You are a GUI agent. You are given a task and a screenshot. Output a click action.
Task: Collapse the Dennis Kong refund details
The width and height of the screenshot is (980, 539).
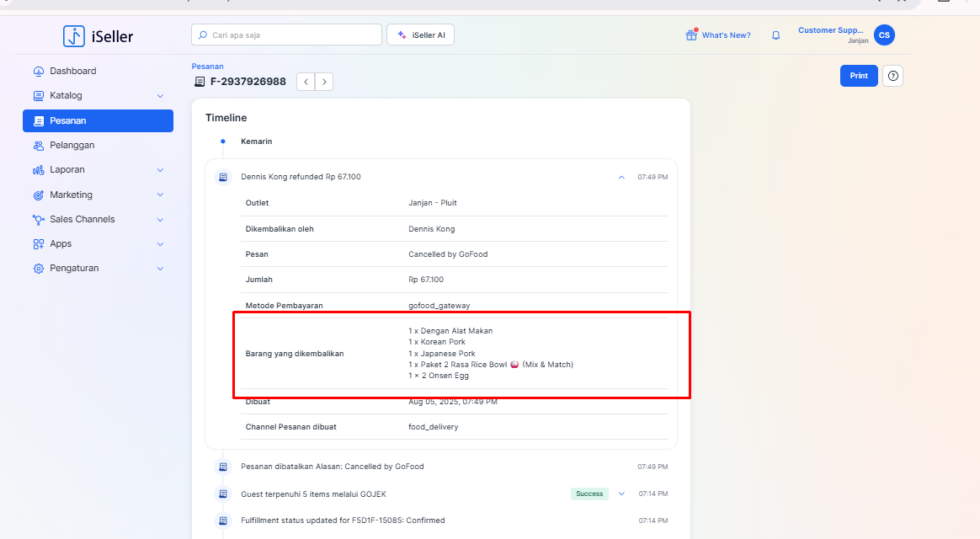[x=621, y=177]
